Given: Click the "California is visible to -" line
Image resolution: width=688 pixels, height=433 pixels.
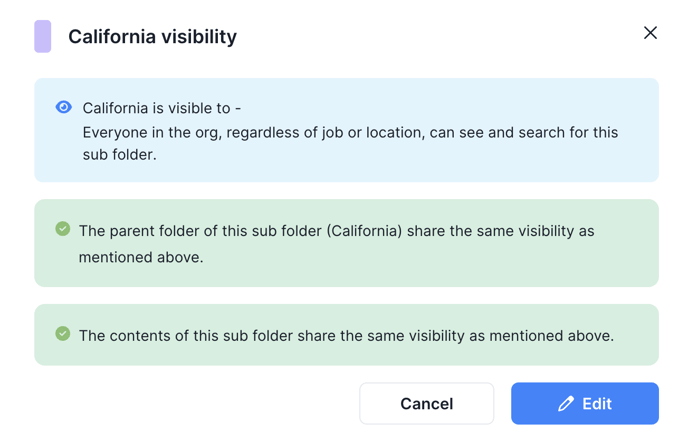Looking at the screenshot, I should (x=161, y=108).
